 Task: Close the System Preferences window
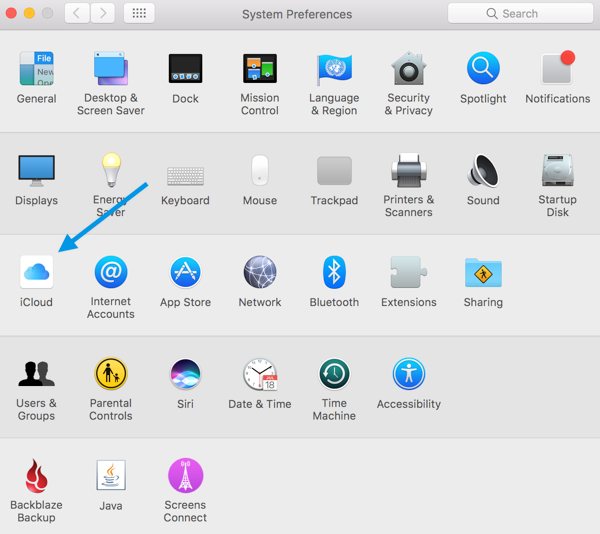pyautogui.click(x=11, y=13)
